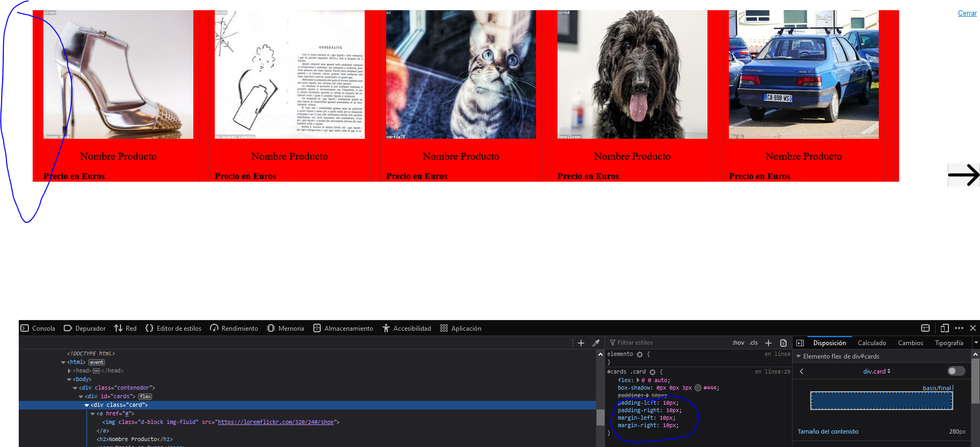
Task: Collapse the div id cards node
Action: (81, 397)
